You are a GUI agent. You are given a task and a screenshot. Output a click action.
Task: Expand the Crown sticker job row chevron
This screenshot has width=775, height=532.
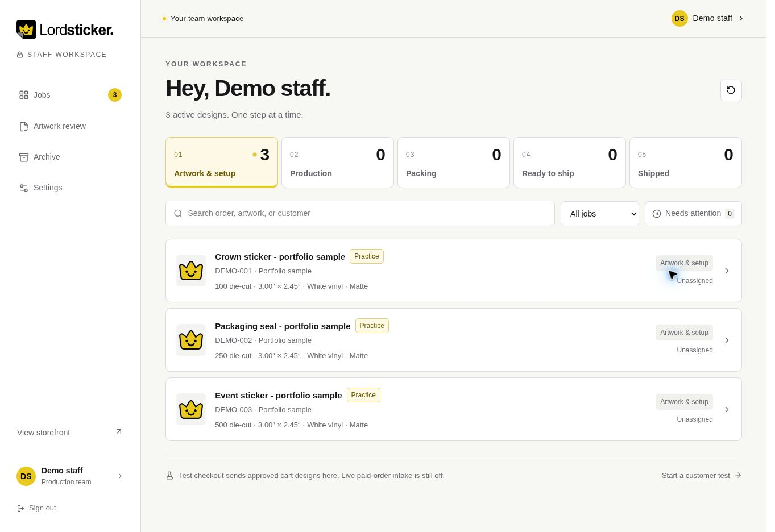(727, 271)
